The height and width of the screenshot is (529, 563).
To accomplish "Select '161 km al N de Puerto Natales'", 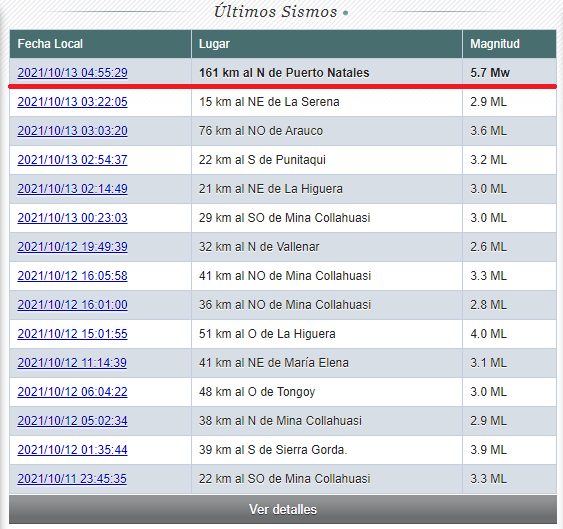I will point(284,73).
